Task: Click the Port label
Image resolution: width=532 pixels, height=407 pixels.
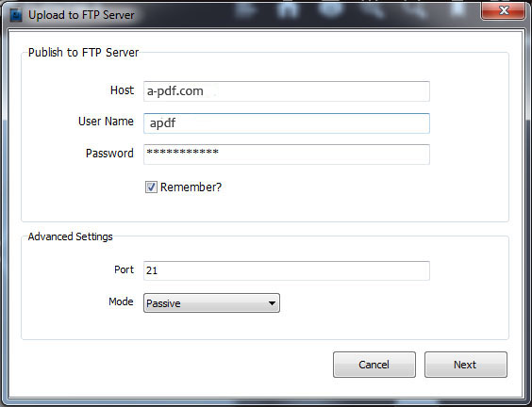Action: (124, 269)
